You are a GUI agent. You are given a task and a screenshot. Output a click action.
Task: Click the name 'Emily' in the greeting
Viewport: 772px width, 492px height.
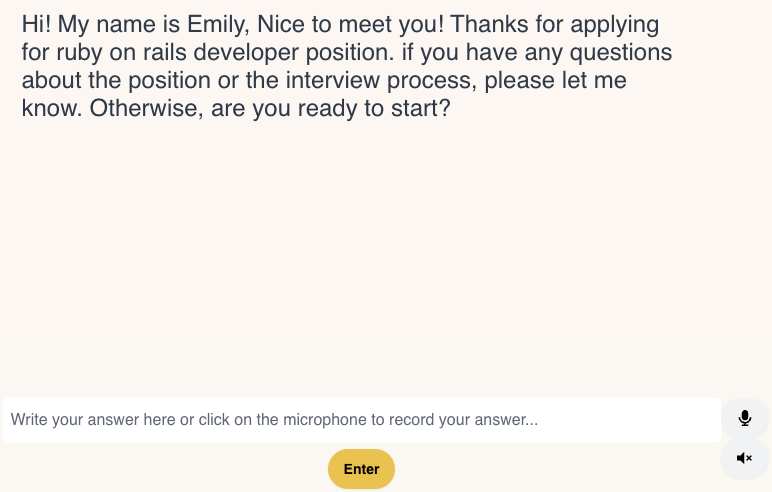pyautogui.click(x=216, y=24)
